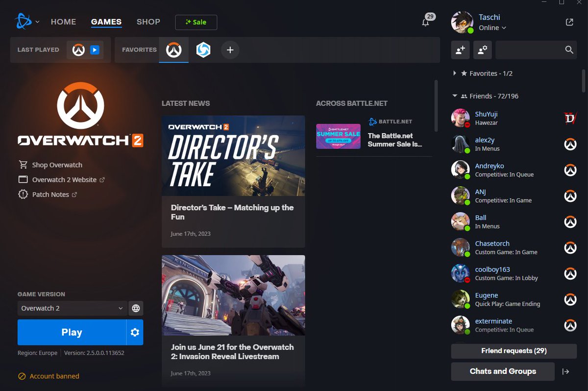Open dropdown arrow beside Battle.net logo
Viewport: 588px width, 391px height.
tap(38, 22)
